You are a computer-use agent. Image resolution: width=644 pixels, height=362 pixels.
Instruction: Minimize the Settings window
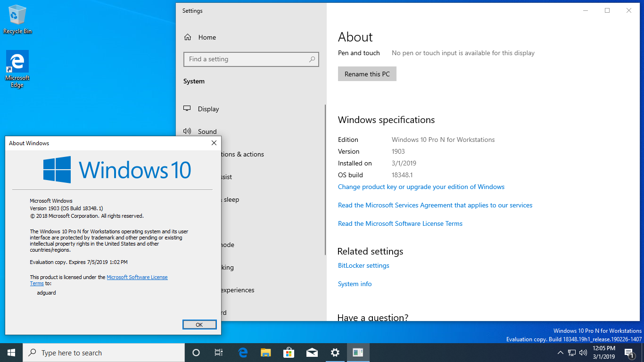click(x=586, y=10)
